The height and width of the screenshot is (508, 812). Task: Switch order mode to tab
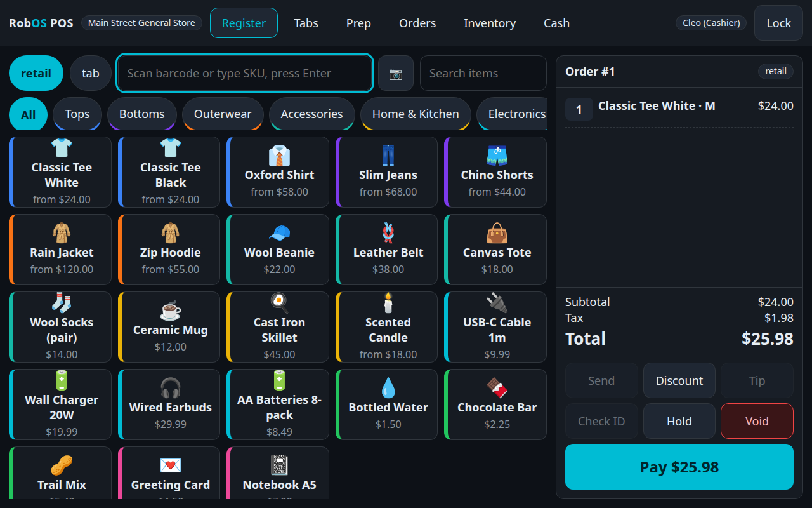coord(91,73)
